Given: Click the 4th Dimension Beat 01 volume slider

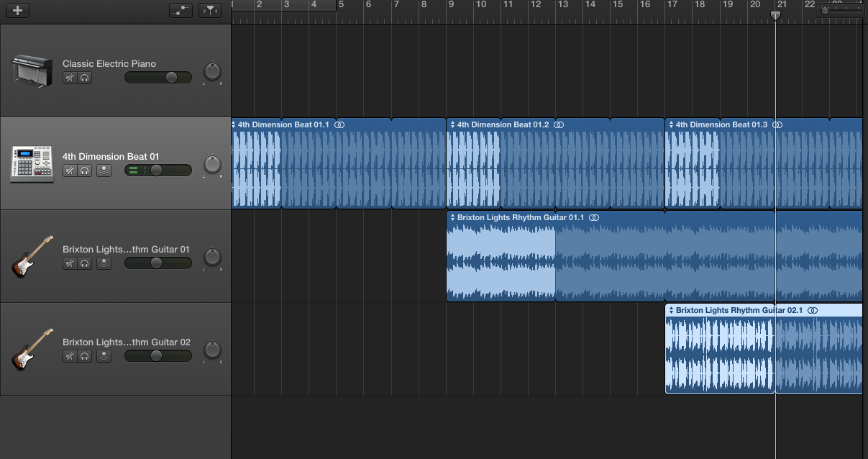Looking at the screenshot, I should (x=158, y=171).
